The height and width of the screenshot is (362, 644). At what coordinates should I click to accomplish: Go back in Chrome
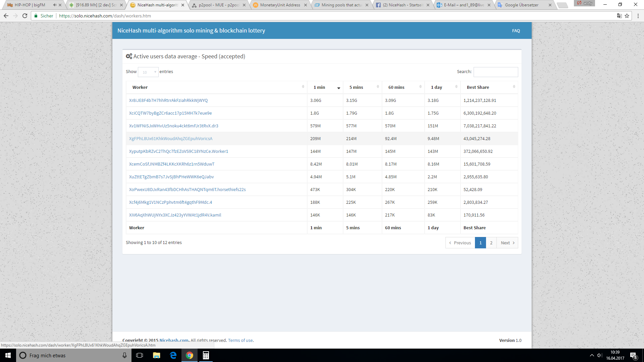6,16
